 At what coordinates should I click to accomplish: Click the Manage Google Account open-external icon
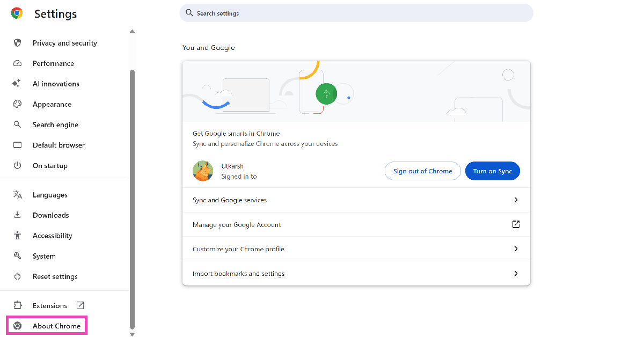point(516,224)
